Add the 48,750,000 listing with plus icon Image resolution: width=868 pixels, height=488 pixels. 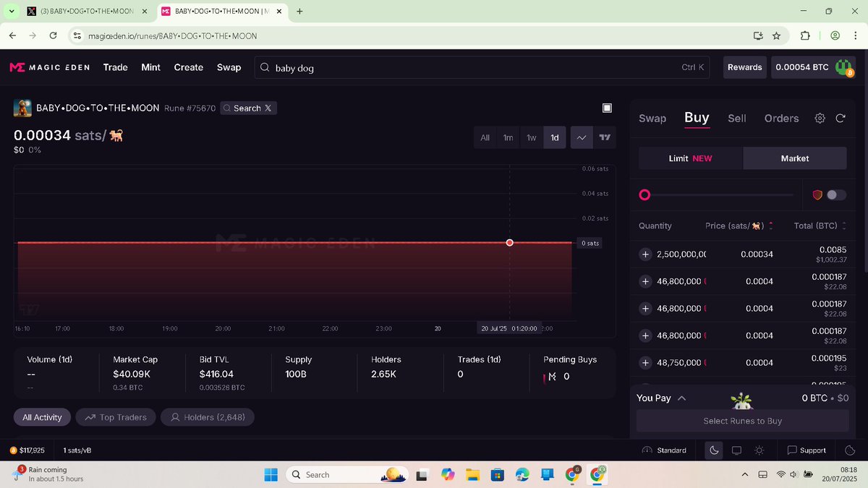point(646,363)
